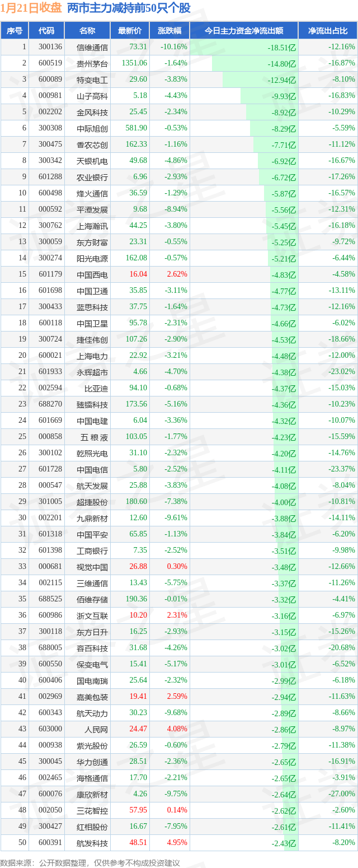The height and width of the screenshot is (868, 358).
Task: Select stock name 三维通信
Action: (92, 583)
